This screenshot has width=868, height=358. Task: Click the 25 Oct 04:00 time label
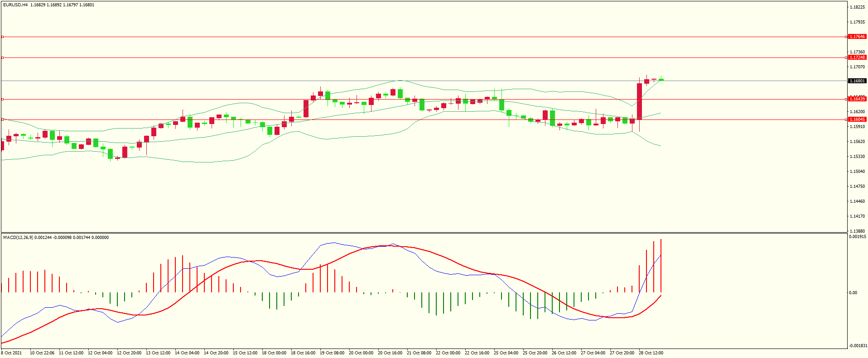click(506, 353)
